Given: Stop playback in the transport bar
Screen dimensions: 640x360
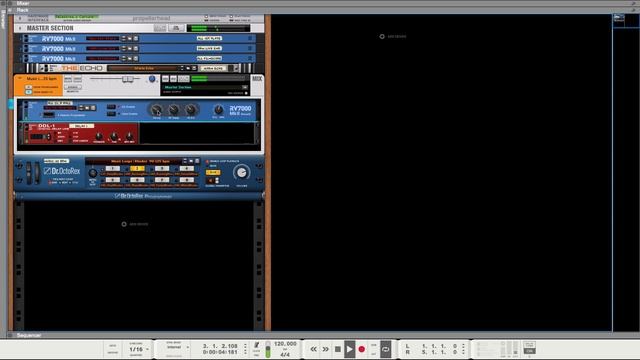Looking at the screenshot, I should (338, 349).
